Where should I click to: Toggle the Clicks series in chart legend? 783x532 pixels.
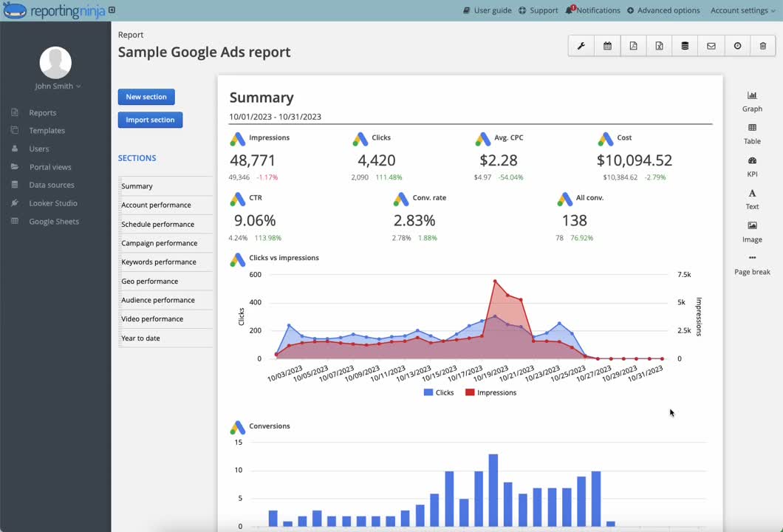439,392
